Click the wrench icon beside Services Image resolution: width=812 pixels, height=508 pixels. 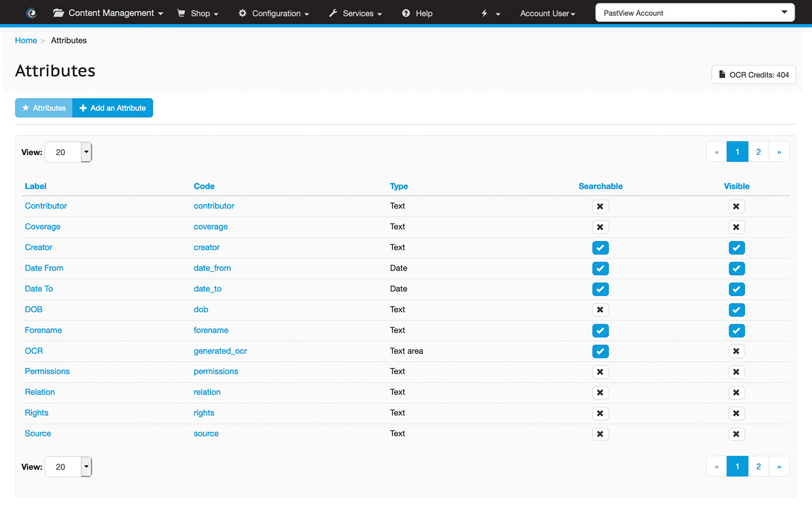click(333, 13)
